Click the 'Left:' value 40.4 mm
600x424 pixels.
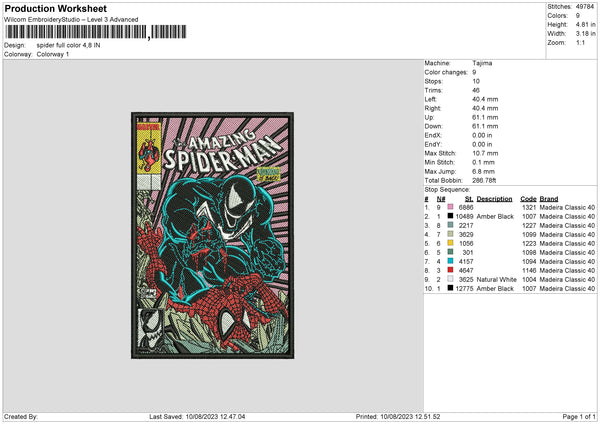point(485,99)
